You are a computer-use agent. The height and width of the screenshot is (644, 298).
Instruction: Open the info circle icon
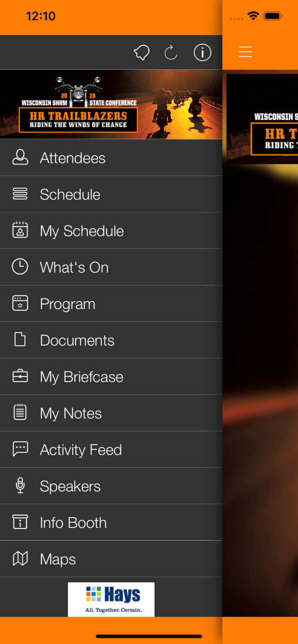click(x=203, y=53)
